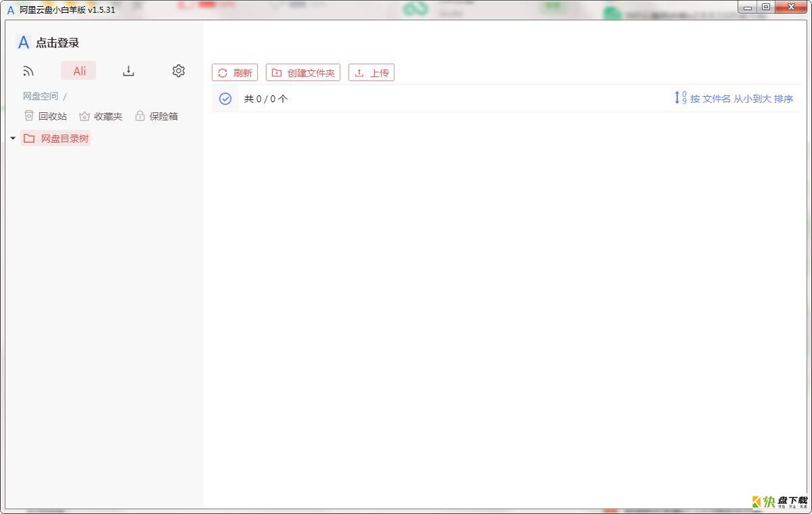Maximize the 阿里云盘小白羊版 window
This screenshot has height=514, width=812.
click(x=766, y=7)
